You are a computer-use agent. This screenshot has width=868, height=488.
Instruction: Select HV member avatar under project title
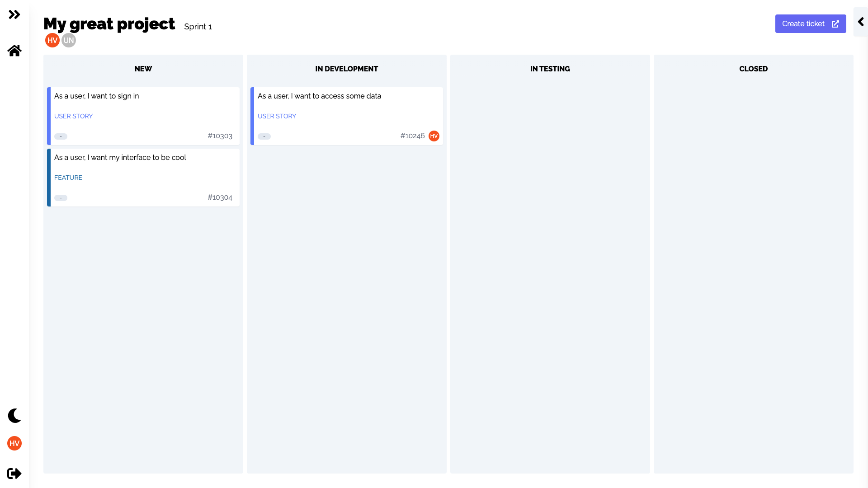52,40
